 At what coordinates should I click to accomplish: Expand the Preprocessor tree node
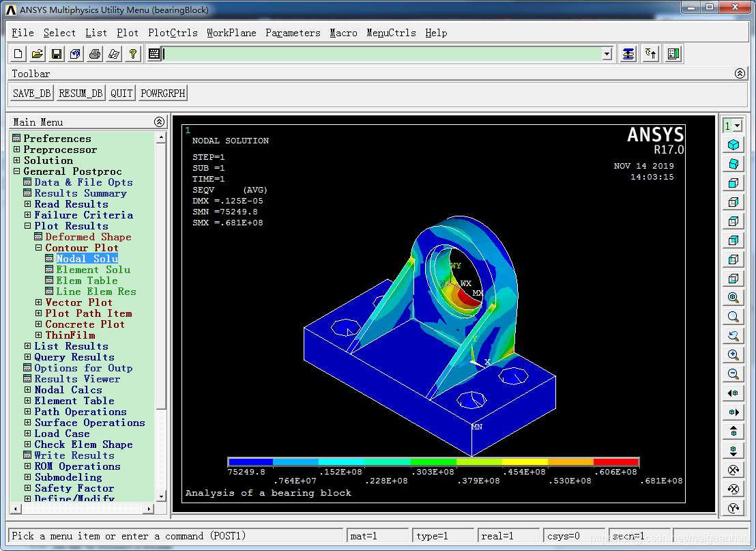click(17, 150)
